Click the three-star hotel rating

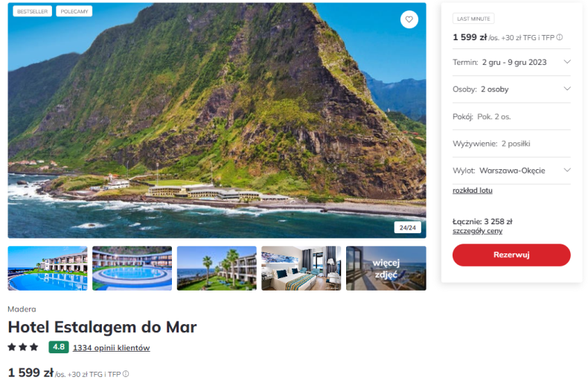[x=23, y=347]
